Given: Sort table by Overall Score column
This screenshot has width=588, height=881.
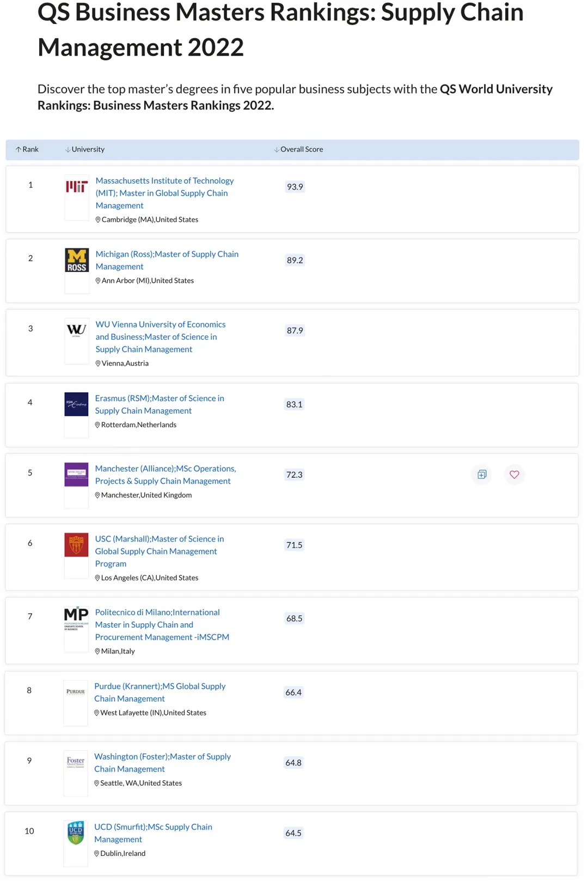Looking at the screenshot, I should (x=298, y=149).
